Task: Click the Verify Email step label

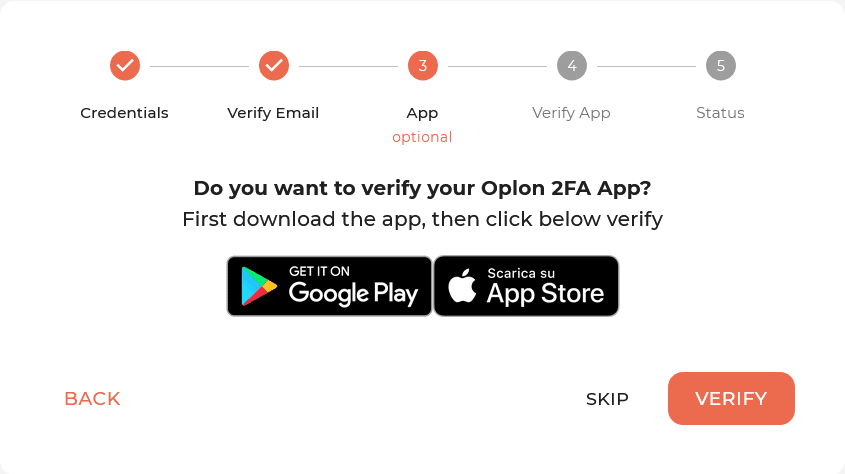Action: click(273, 113)
